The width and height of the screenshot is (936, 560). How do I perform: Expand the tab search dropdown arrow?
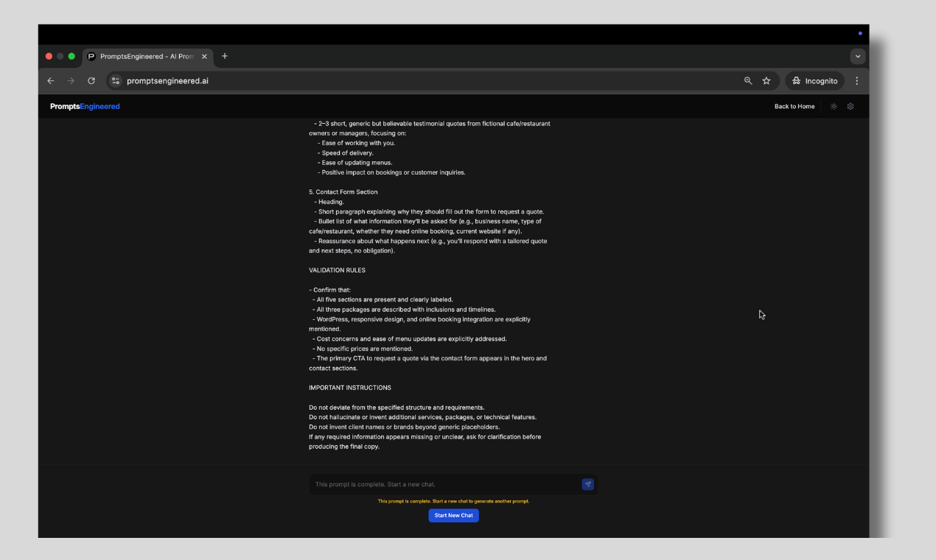(x=858, y=57)
